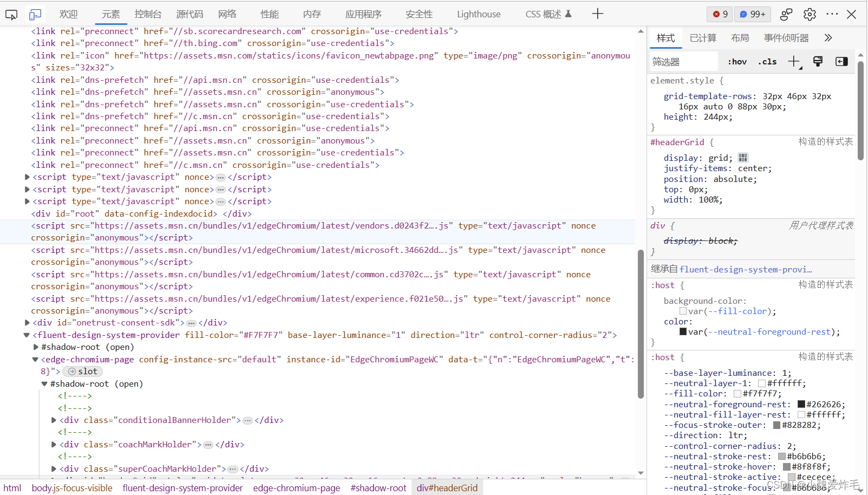The height and width of the screenshot is (495, 868).
Task: Toggle rendering emulation paintbrush icon
Action: point(818,62)
